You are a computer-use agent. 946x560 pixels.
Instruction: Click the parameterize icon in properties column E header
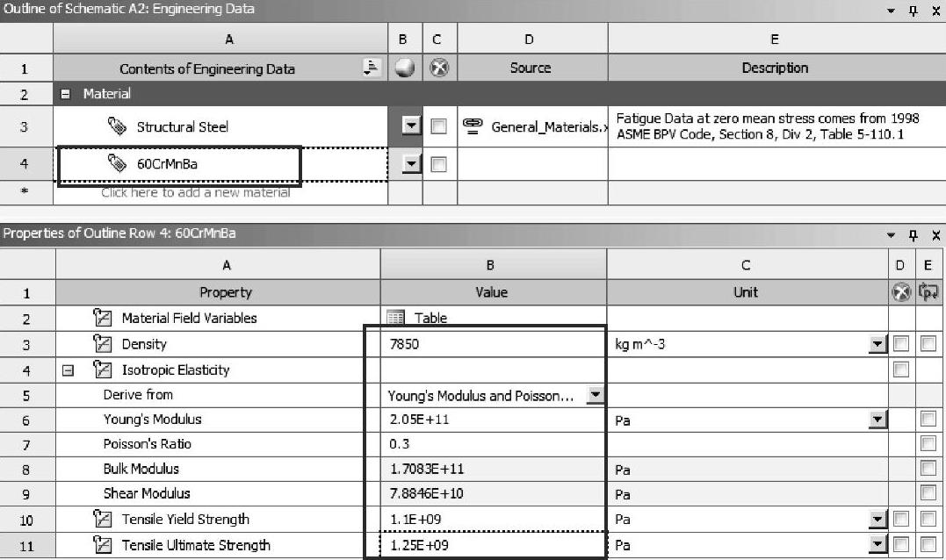pos(928,292)
